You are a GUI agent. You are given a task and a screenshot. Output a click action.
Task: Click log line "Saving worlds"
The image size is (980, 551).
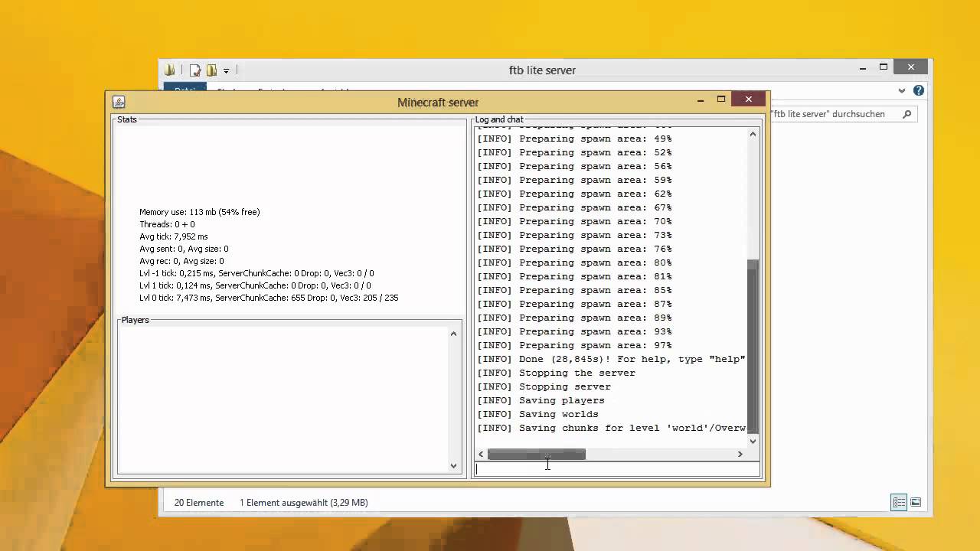[x=537, y=414]
